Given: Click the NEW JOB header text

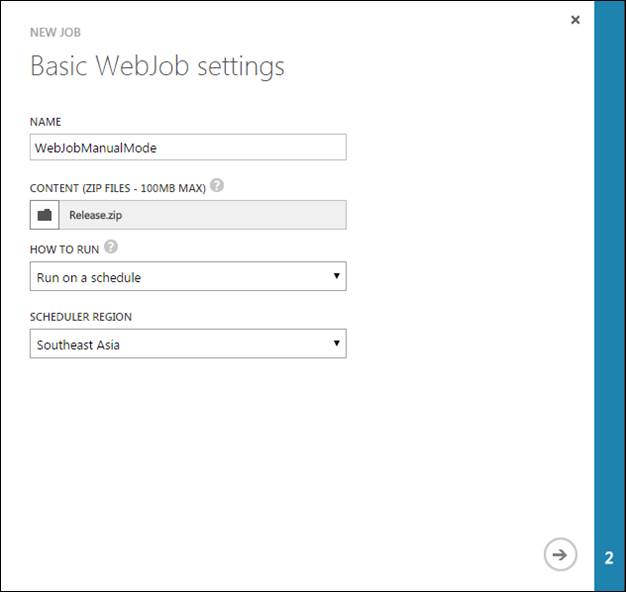Looking at the screenshot, I should (57, 33).
